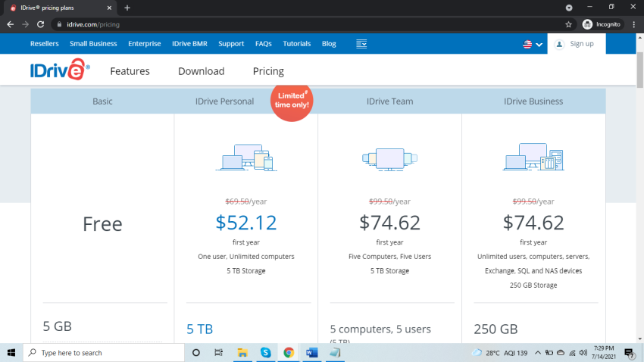Image resolution: width=644 pixels, height=362 pixels.
Task: Click the Basic column header
Action: [x=102, y=101]
